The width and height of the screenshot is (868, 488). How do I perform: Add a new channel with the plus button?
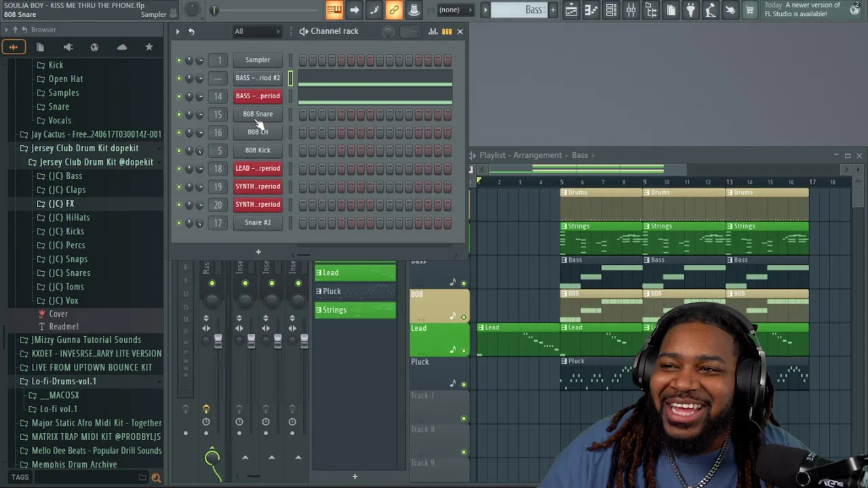click(258, 252)
